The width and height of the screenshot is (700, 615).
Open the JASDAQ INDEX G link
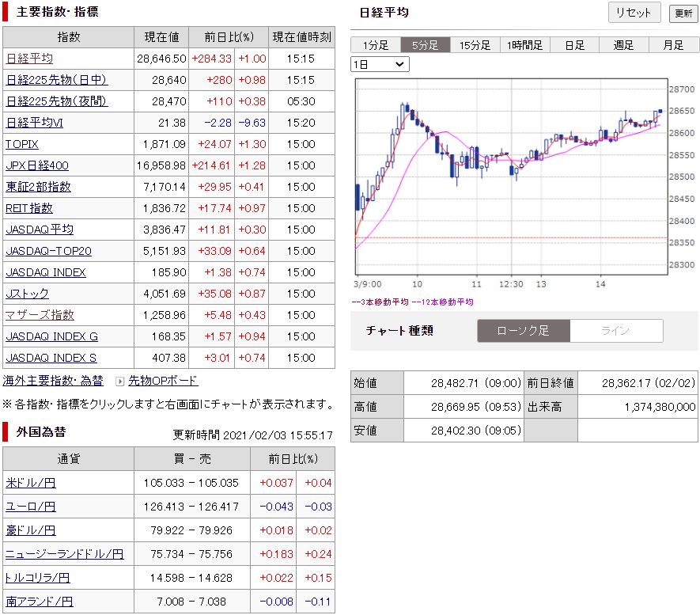pyautogui.click(x=51, y=336)
